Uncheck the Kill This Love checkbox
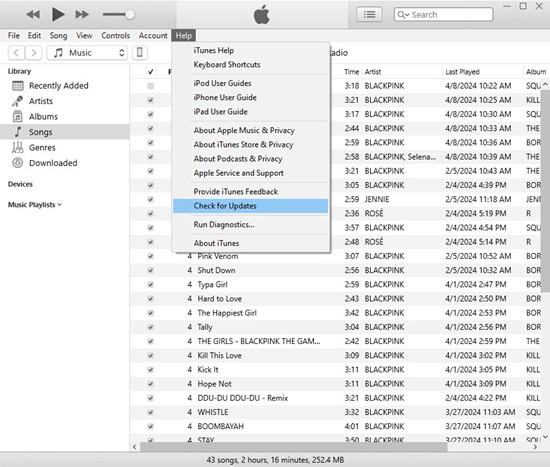The height and width of the screenshot is (467, 550). click(150, 355)
